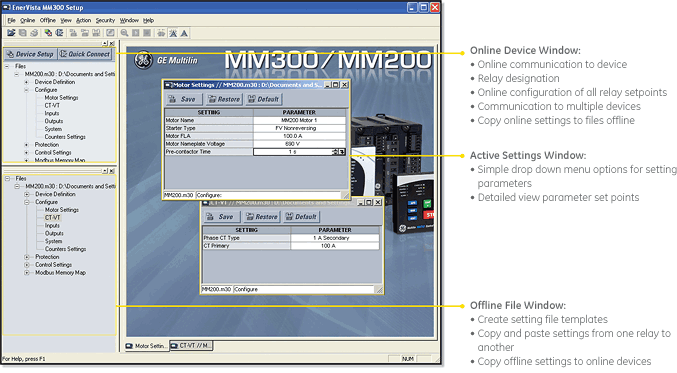This screenshot has height=373, width=677.
Task: Expand Modbus Memory Map in the offline tree
Action: click(27, 273)
